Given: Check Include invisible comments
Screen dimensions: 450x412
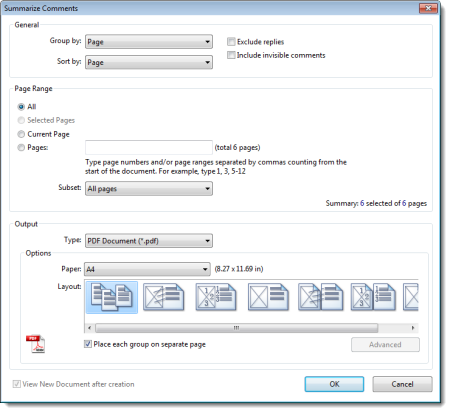Looking at the screenshot, I should pyautogui.click(x=231, y=55).
